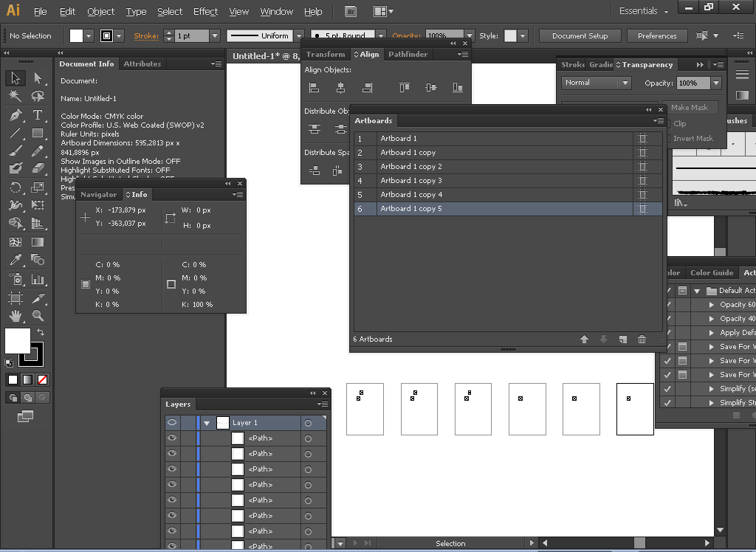Toggle visibility of first Path sublayer
Image resolution: width=756 pixels, height=552 pixels.
coord(172,438)
